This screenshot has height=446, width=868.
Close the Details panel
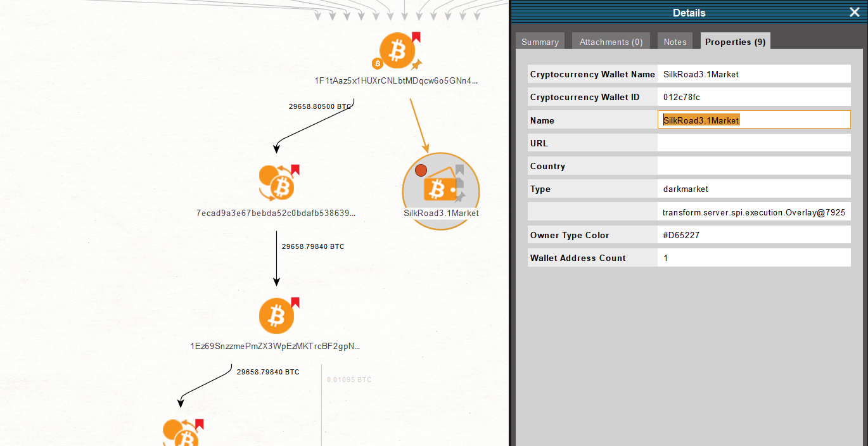click(854, 12)
